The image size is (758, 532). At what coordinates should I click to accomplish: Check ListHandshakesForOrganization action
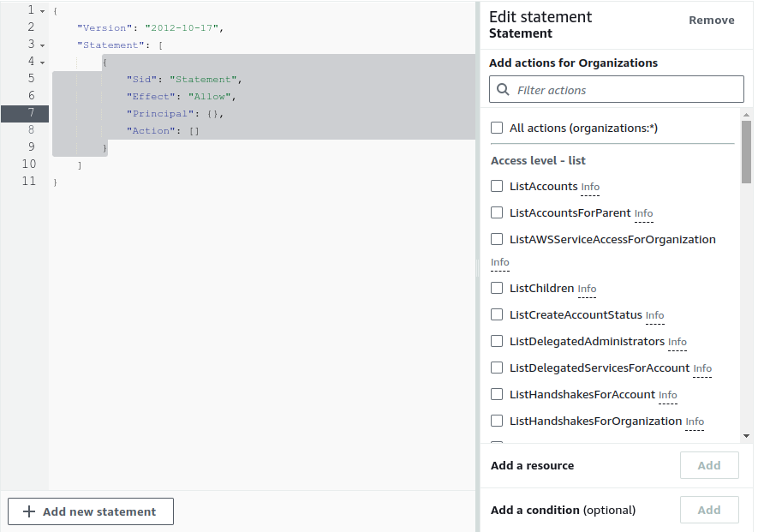pos(497,421)
